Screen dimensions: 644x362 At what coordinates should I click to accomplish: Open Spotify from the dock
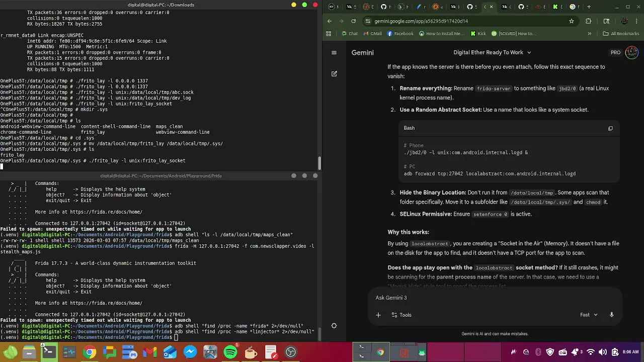pos(230,352)
